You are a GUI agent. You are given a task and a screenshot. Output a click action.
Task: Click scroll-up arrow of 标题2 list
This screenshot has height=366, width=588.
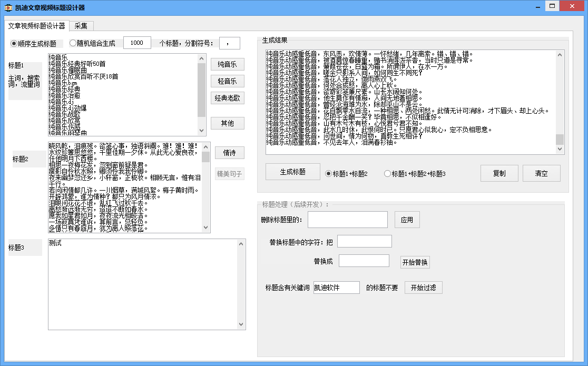pyautogui.click(x=205, y=147)
